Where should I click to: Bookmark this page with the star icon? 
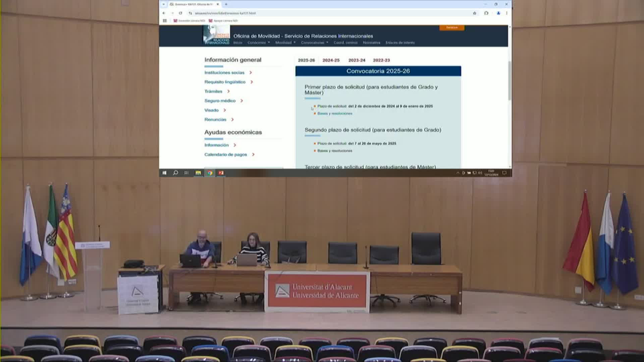[x=474, y=13]
